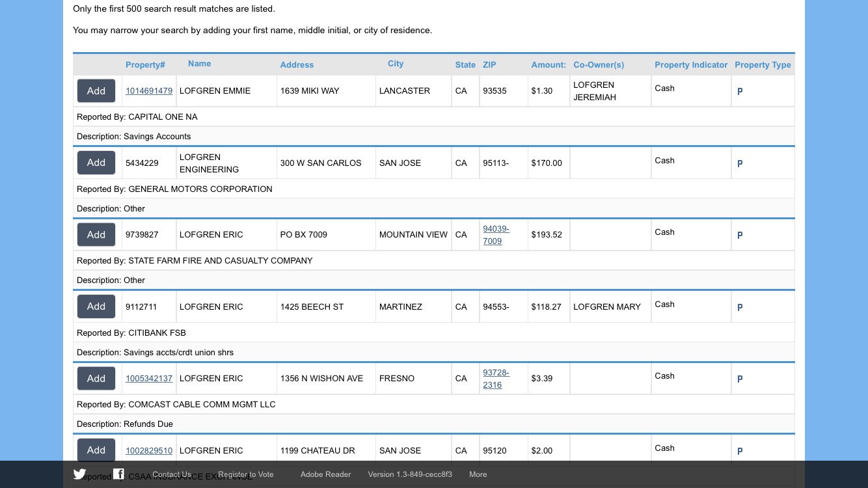The image size is (868, 488).
Task: Open Contact Us in the footer
Action: (172, 474)
